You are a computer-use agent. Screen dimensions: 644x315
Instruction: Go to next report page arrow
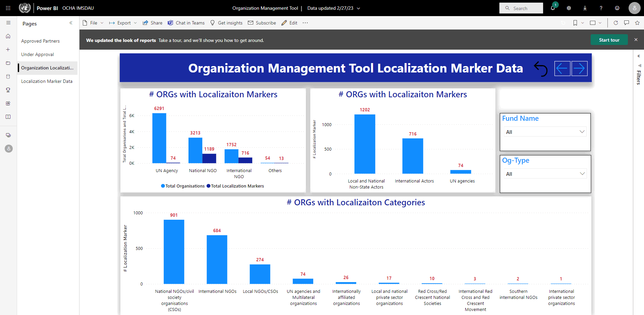[x=579, y=69]
